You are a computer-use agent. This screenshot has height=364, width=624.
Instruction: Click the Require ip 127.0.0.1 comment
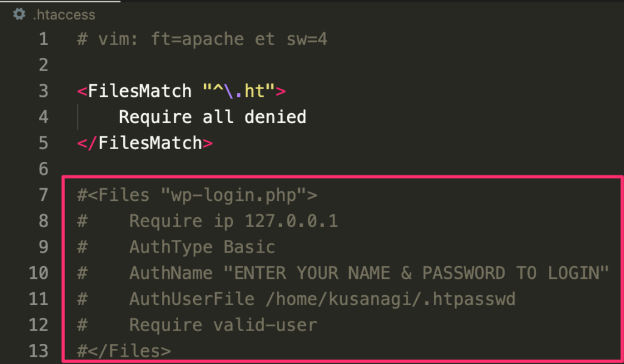pyautogui.click(x=233, y=221)
